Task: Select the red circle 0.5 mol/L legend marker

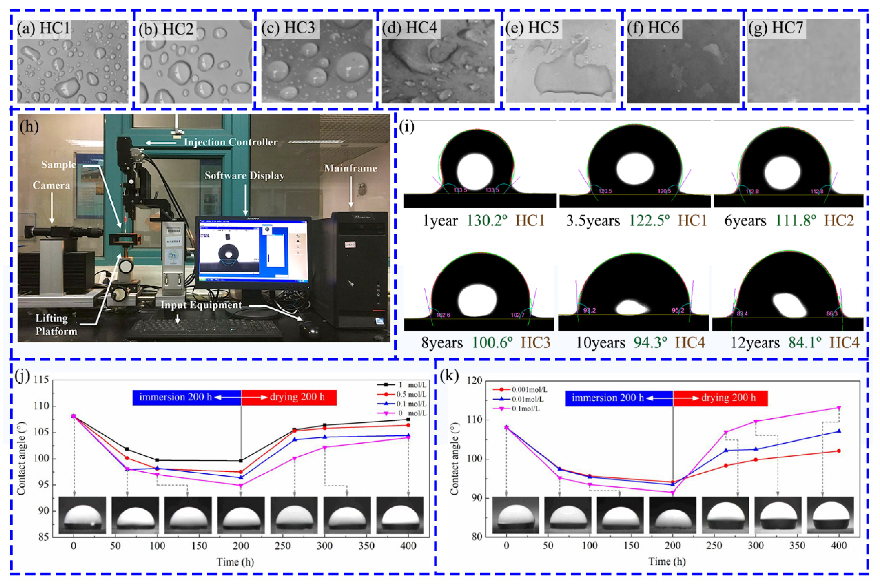Action: point(386,394)
